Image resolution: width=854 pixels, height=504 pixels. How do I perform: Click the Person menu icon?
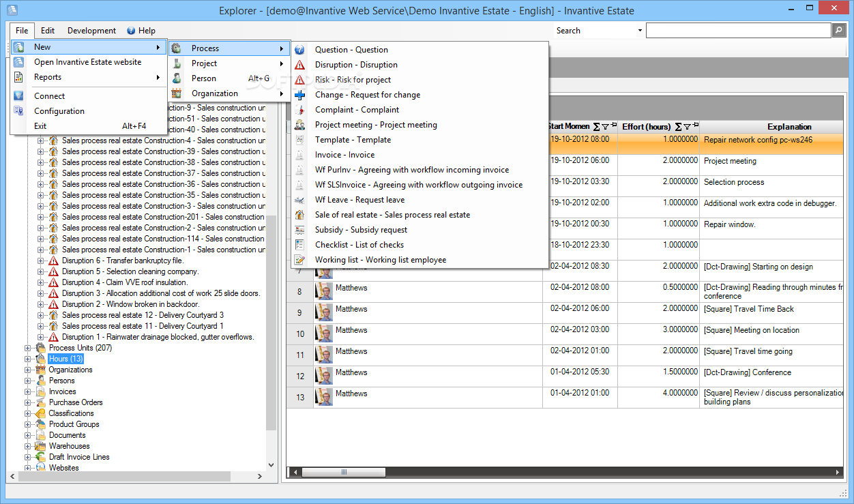coord(177,78)
